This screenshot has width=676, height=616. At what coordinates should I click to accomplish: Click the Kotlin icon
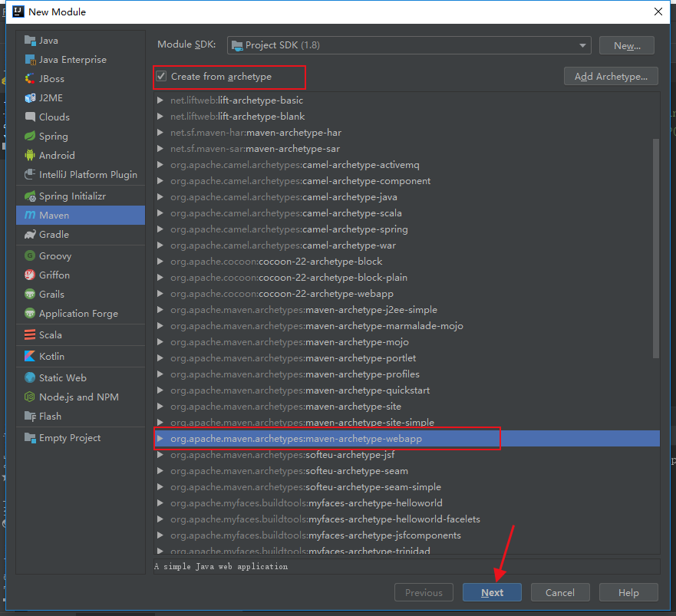click(x=30, y=357)
